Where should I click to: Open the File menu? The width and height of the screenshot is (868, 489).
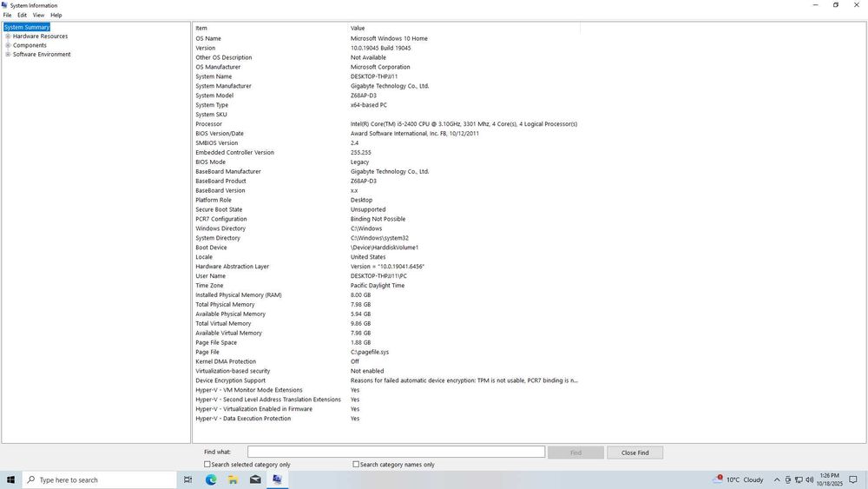point(7,15)
